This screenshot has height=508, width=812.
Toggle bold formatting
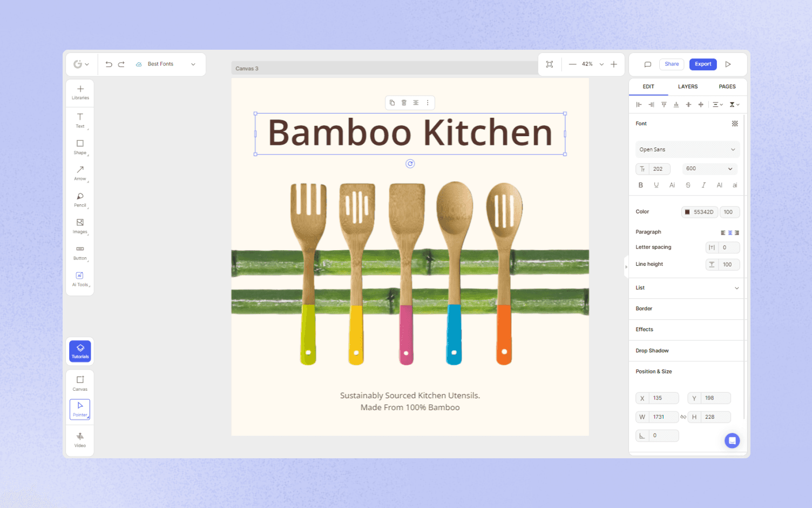pyautogui.click(x=641, y=185)
